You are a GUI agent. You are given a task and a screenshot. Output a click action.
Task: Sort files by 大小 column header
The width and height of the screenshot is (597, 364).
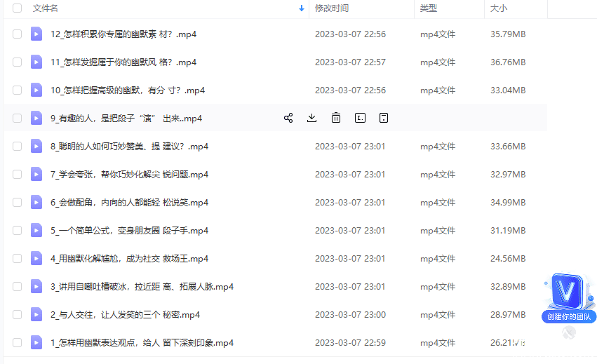click(x=498, y=8)
